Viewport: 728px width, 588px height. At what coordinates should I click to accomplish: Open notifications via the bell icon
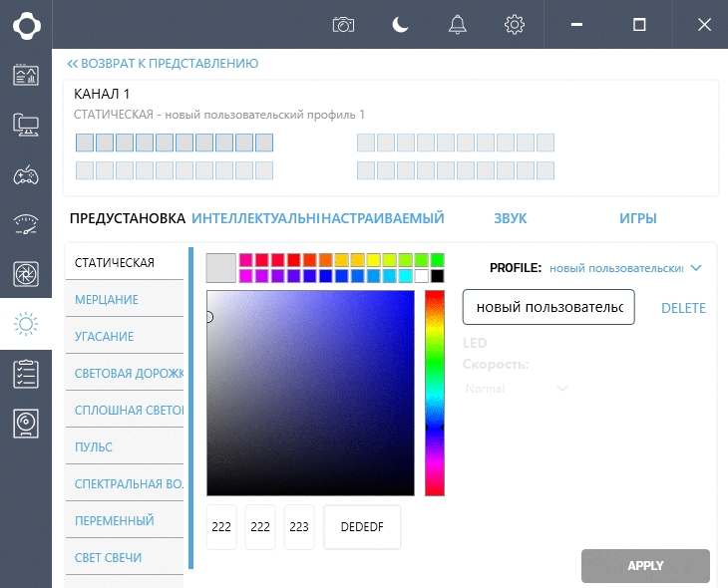[458, 25]
